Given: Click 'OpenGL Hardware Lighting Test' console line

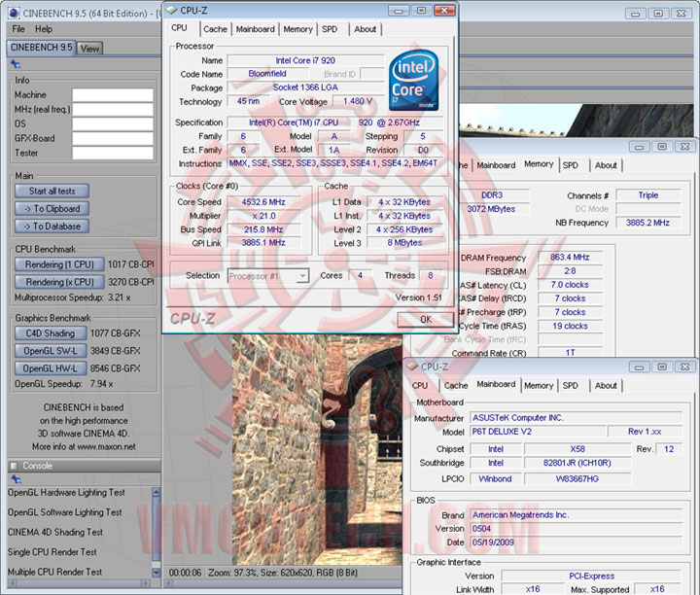Looking at the screenshot, I should click(x=66, y=492).
